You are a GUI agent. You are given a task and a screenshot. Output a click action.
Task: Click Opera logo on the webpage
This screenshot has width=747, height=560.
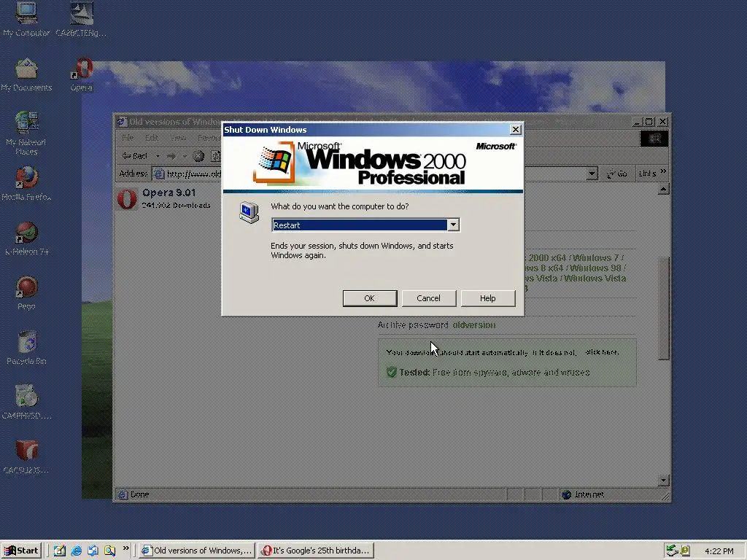[x=127, y=199]
